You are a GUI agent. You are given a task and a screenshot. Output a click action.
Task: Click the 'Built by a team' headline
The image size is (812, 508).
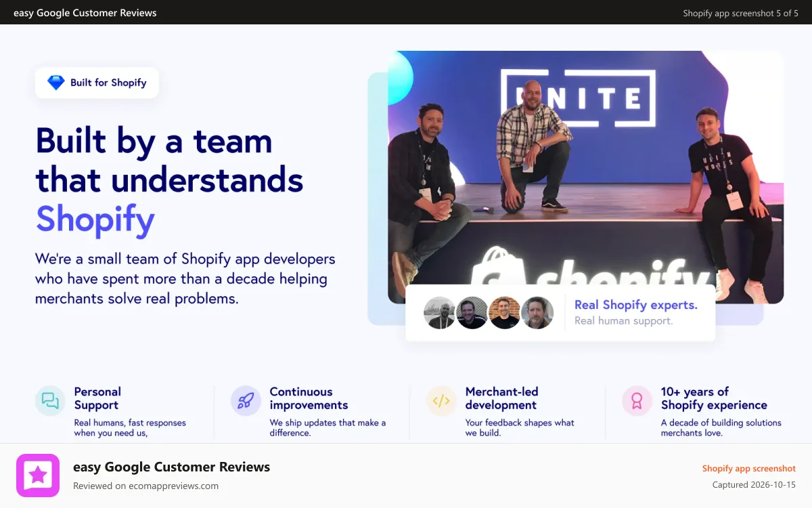(x=154, y=141)
